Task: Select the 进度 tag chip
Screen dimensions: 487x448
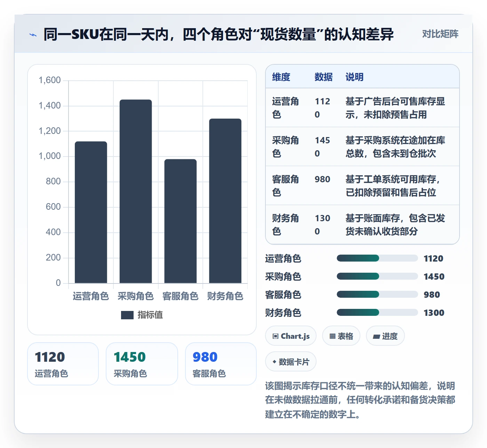Action: 385,336
